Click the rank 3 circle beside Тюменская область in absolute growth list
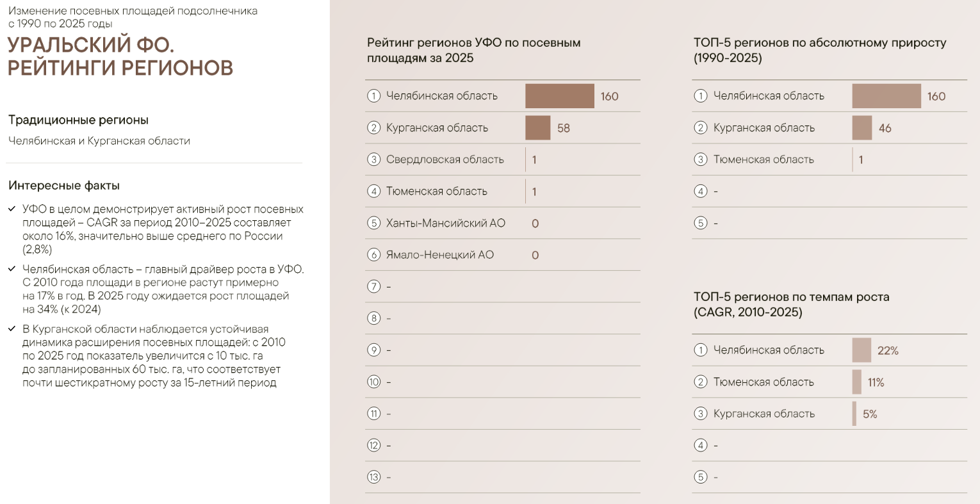This screenshot has width=980, height=504. pyautogui.click(x=701, y=159)
